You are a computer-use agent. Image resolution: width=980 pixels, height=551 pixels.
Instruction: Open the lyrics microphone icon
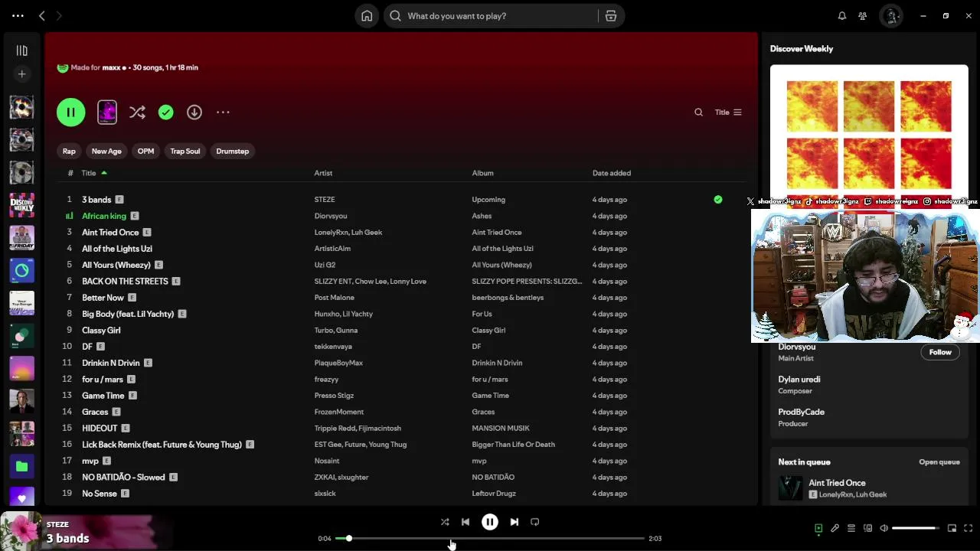pos(835,528)
